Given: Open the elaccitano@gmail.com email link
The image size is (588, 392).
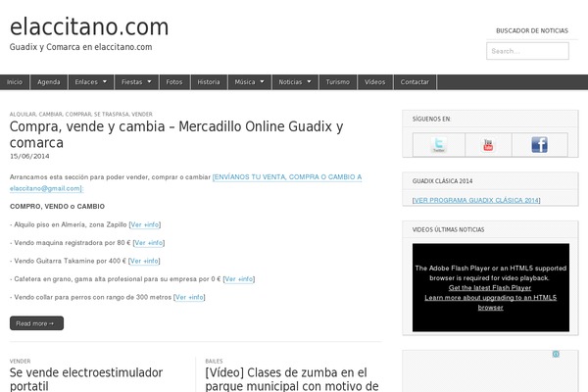Looking at the screenshot, I should click(x=45, y=189).
